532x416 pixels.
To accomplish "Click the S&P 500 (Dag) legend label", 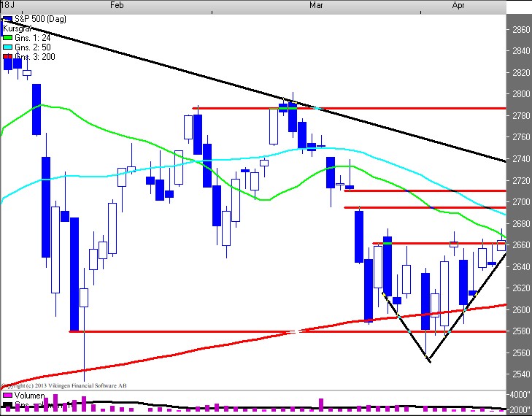I will point(40,19).
